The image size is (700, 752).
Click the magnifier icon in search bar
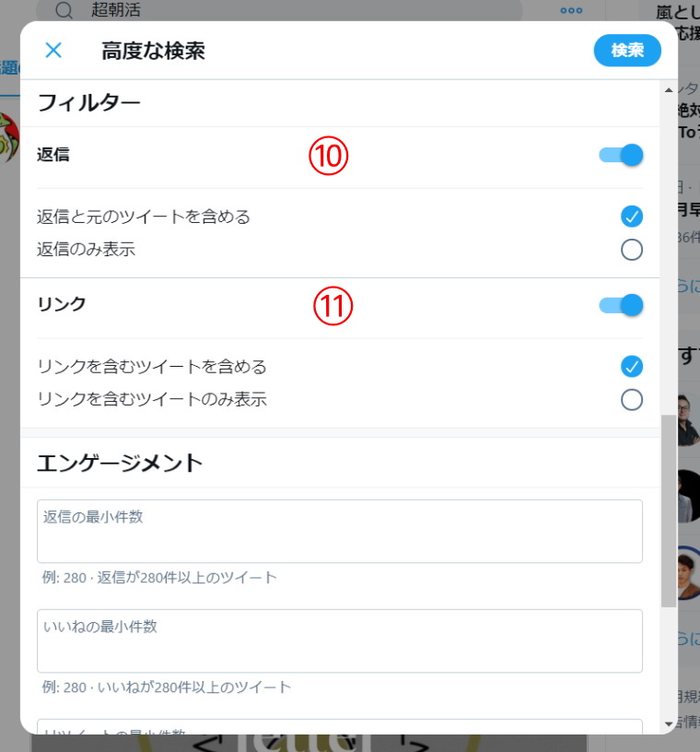point(64,9)
